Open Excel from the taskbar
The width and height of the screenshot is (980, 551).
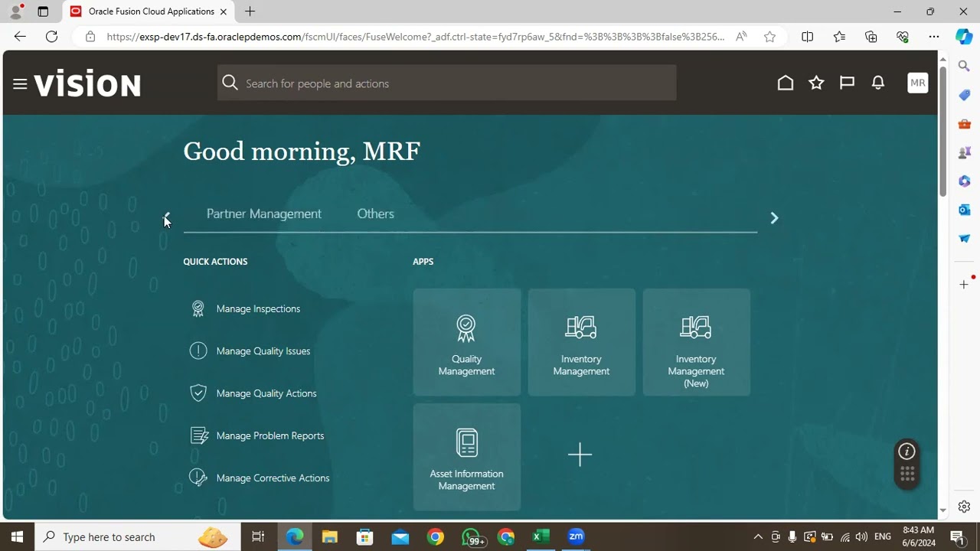click(541, 537)
